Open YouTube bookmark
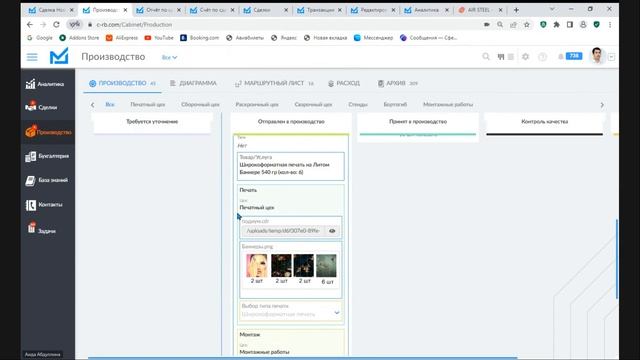 pos(159,38)
